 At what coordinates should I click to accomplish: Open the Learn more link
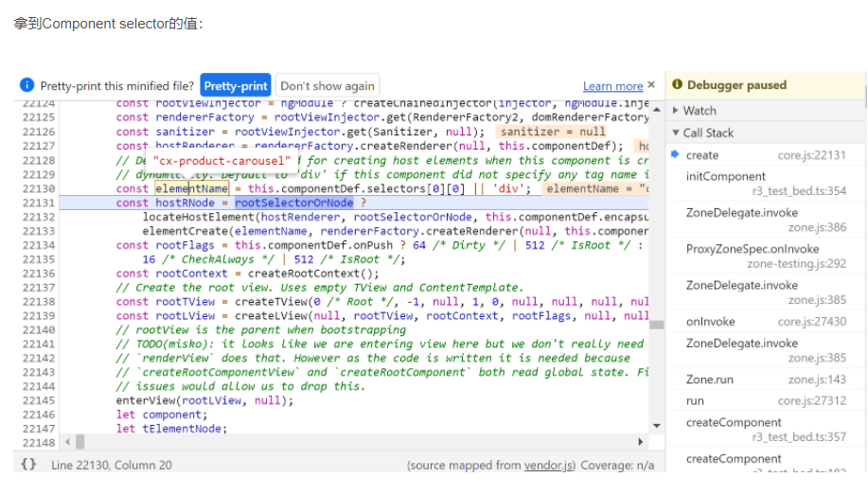[x=612, y=86]
